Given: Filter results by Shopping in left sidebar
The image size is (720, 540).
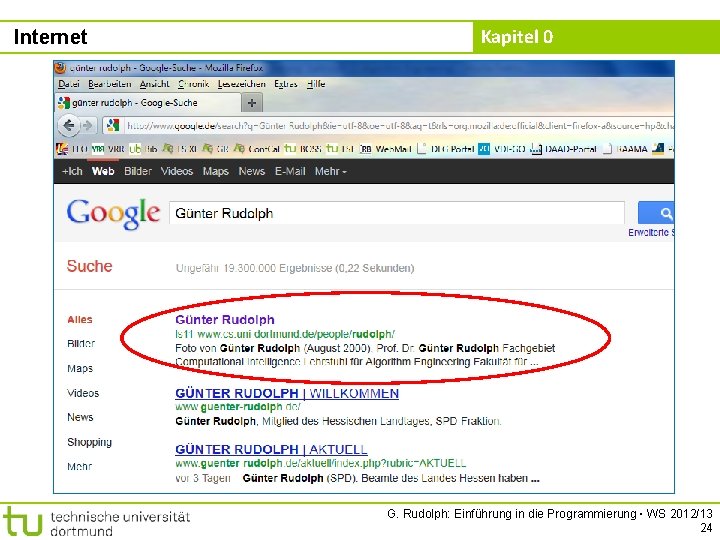Looking at the screenshot, I should pos(90,442).
